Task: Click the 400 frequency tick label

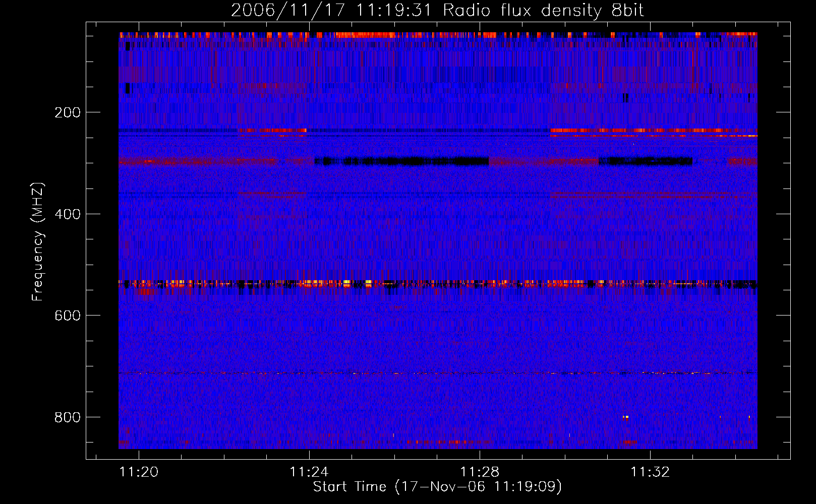Action: point(68,214)
